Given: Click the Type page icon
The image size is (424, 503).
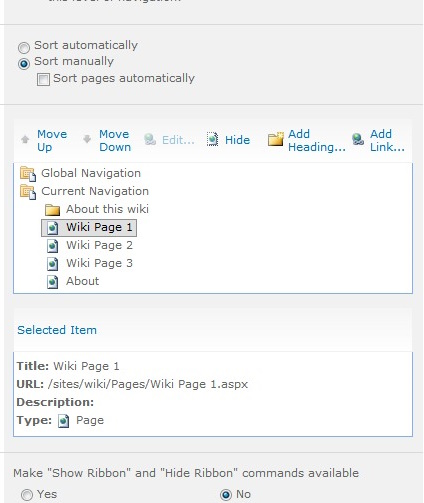Looking at the screenshot, I should coord(64,421).
